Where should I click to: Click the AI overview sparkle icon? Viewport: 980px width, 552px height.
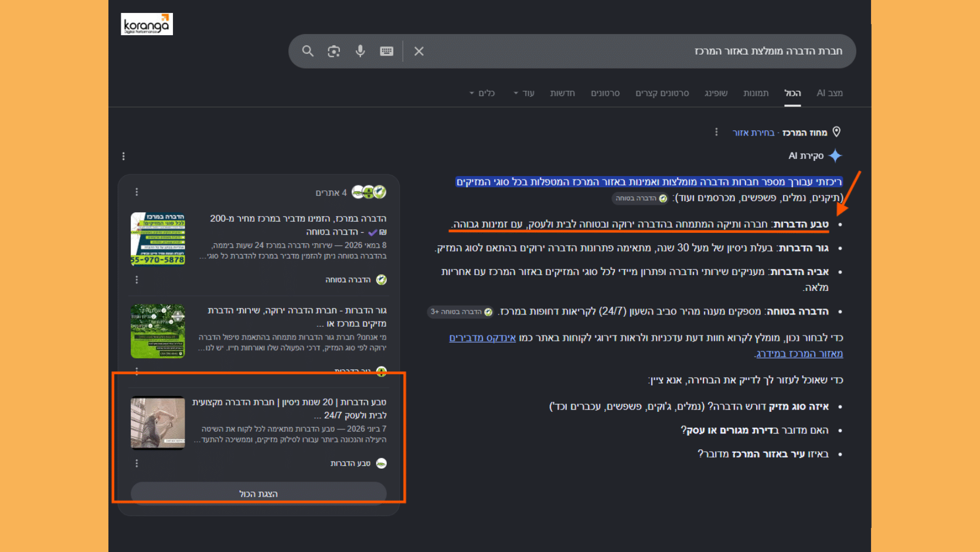(835, 155)
